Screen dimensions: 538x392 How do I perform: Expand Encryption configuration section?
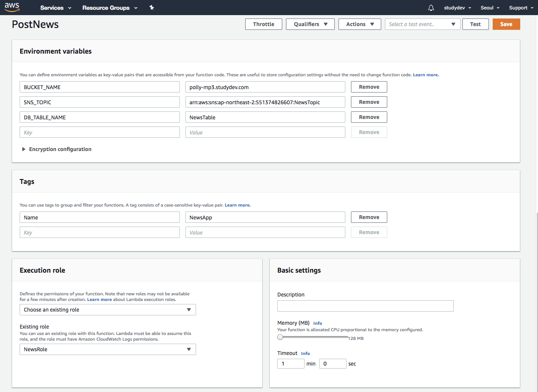coord(57,149)
